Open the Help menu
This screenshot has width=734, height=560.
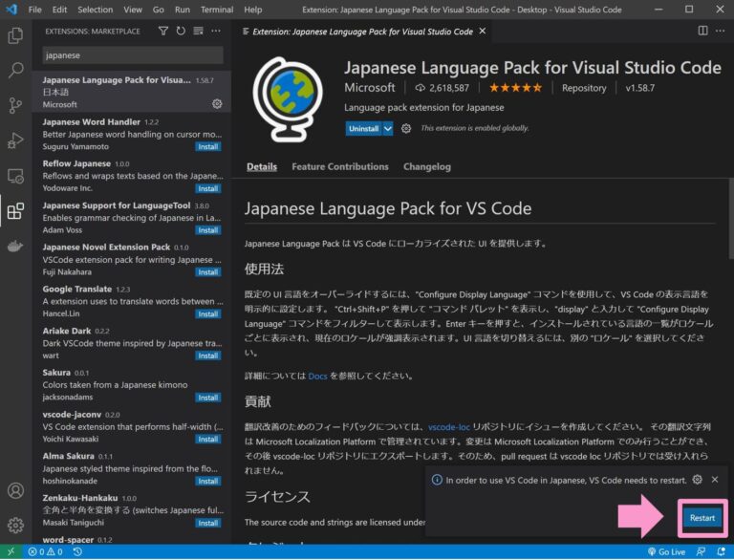[252, 10]
